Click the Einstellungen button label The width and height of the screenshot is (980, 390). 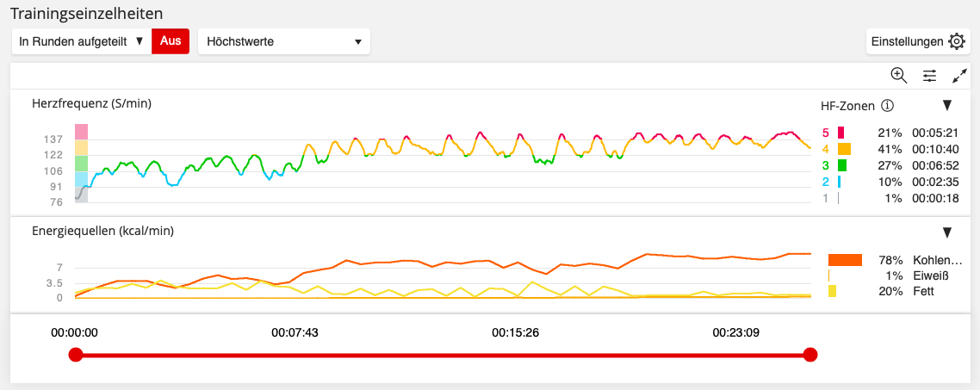(x=908, y=41)
